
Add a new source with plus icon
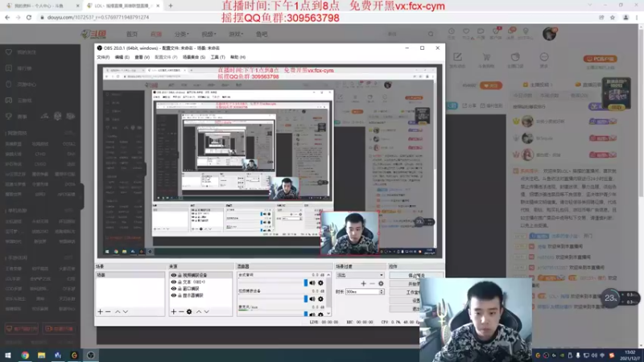click(x=173, y=312)
